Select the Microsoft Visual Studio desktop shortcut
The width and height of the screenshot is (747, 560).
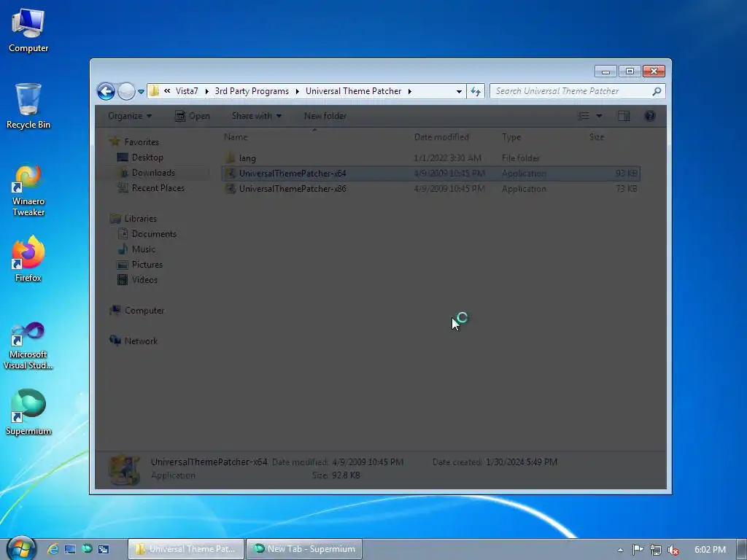(28, 346)
